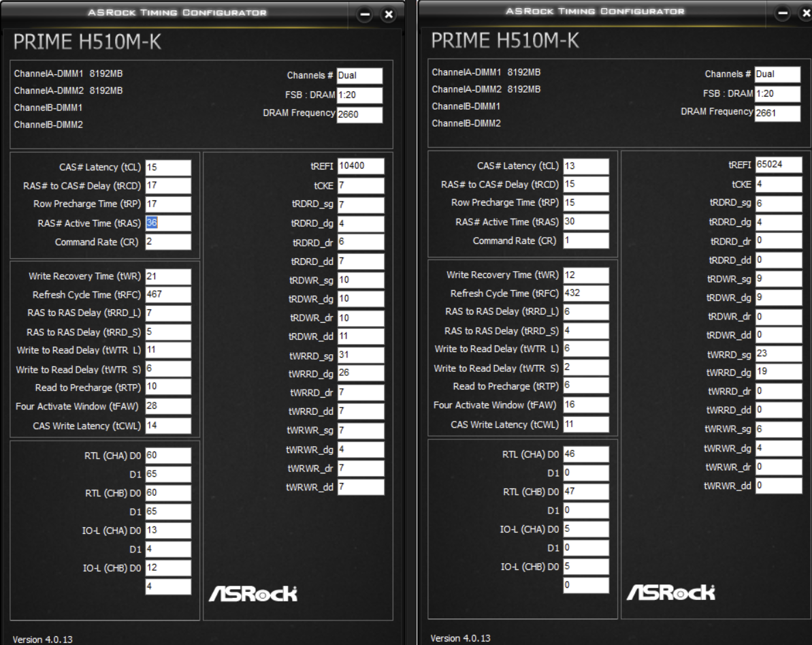Click tREFI field showing 65024 in right window

point(779,165)
